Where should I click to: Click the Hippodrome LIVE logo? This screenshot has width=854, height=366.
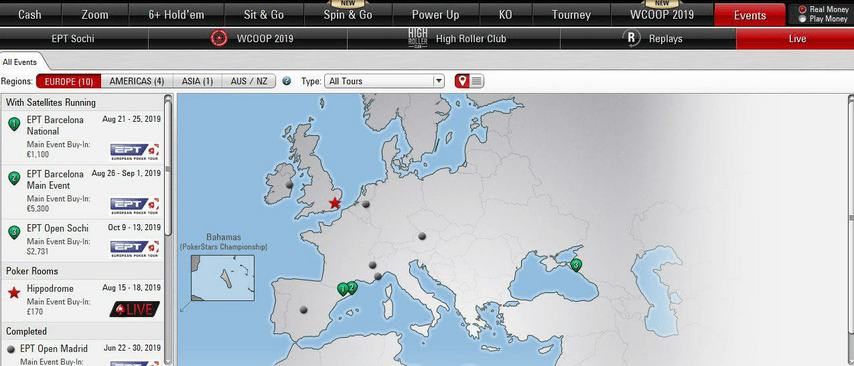(135, 309)
